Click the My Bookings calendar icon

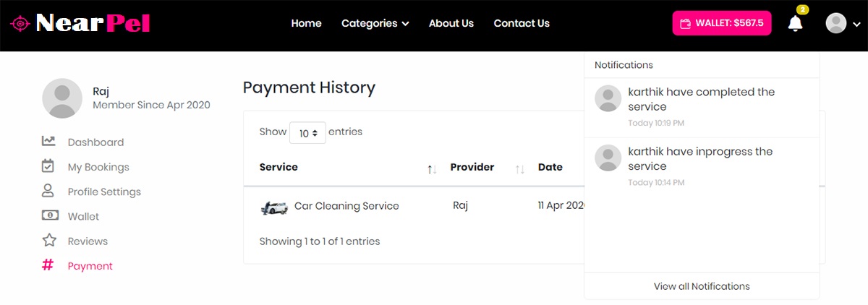[x=48, y=166]
